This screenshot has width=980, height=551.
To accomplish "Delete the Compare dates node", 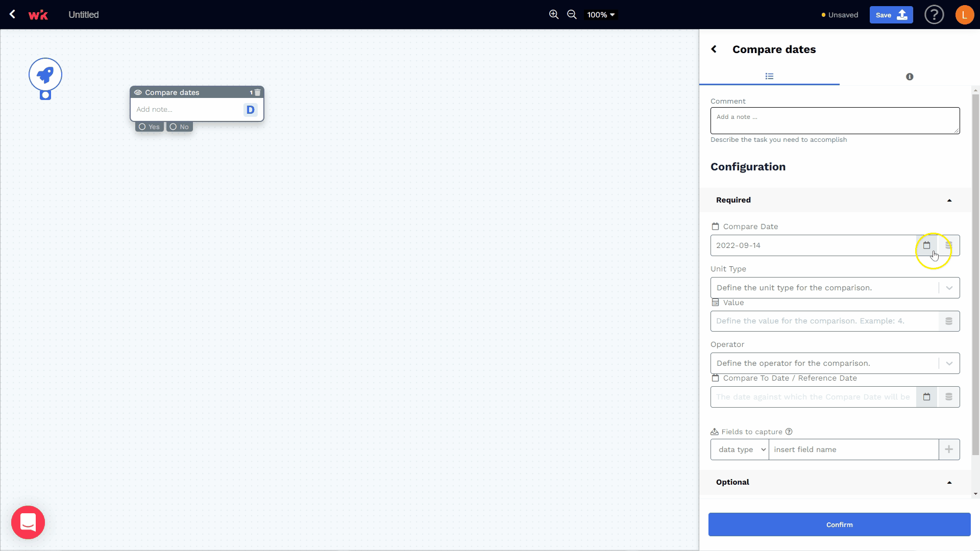I will (258, 92).
